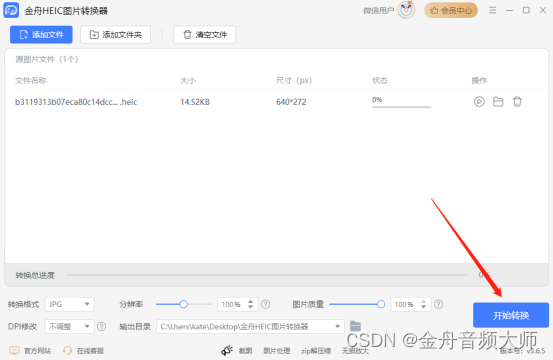Click the 0% progress bar in the file row

(x=401, y=106)
